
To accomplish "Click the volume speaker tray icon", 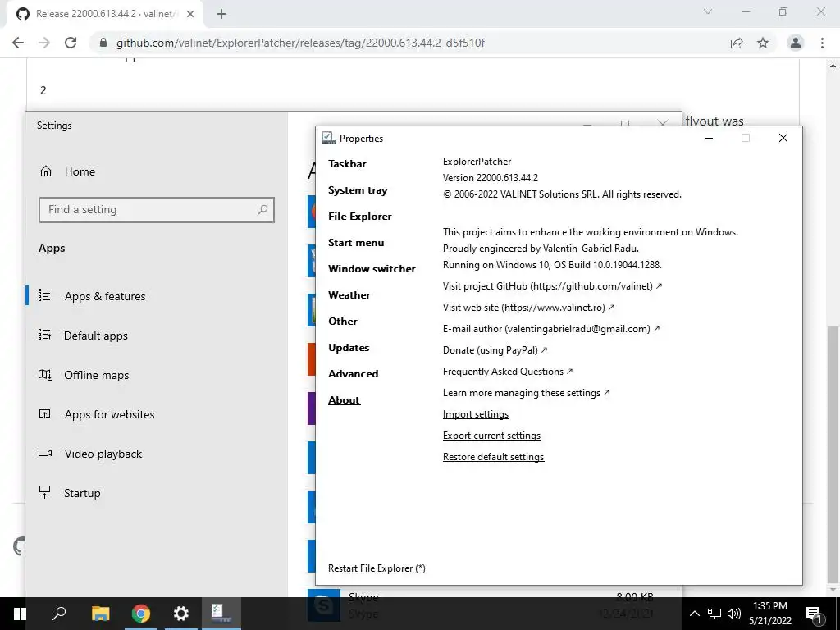I will 734,614.
